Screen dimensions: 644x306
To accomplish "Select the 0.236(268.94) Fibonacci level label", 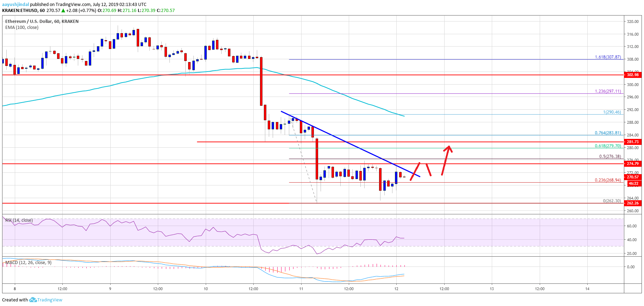I will (608, 180).
